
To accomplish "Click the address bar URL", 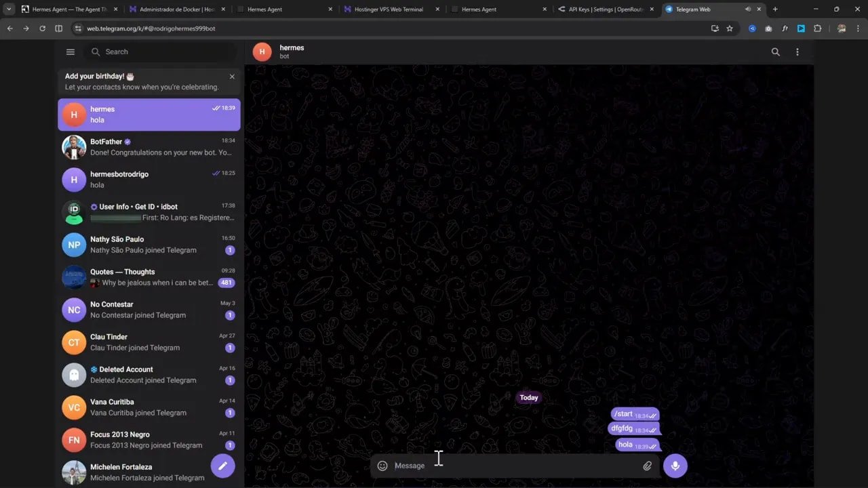I will click(151, 28).
